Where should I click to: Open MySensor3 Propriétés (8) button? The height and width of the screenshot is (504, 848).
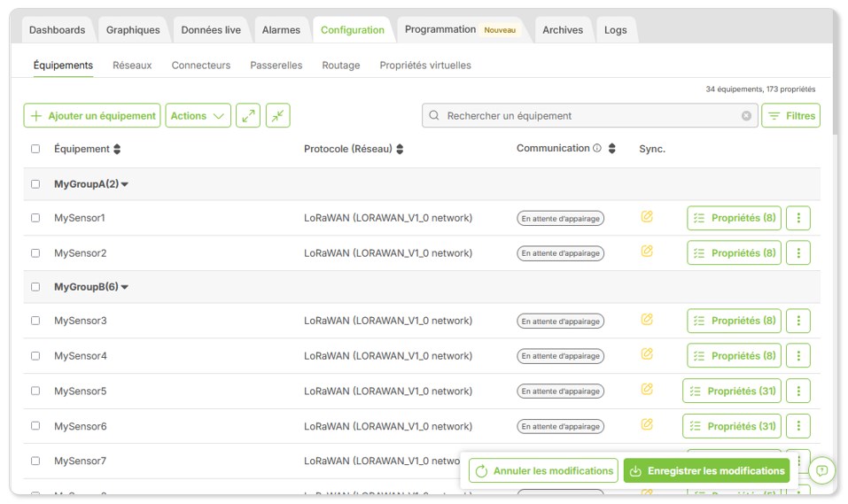(x=734, y=321)
